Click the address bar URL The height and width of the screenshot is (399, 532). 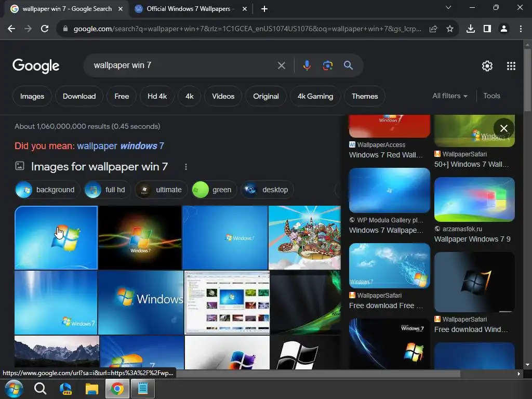(247, 29)
